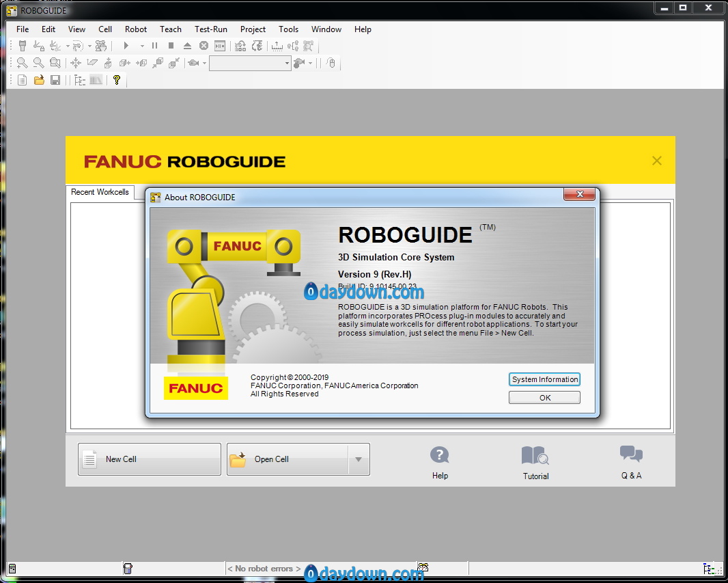728x583 pixels.
Task: Open the Q & A link
Action: (631, 463)
